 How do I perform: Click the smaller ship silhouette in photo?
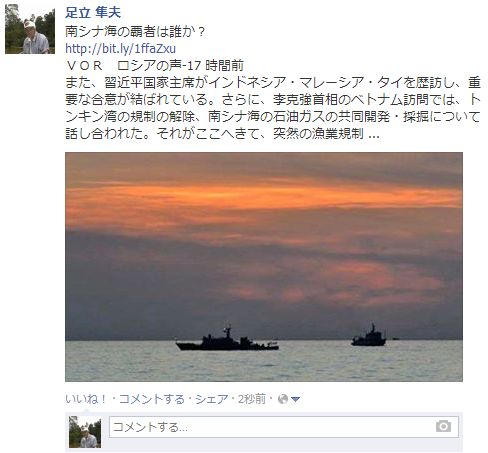coord(369,335)
